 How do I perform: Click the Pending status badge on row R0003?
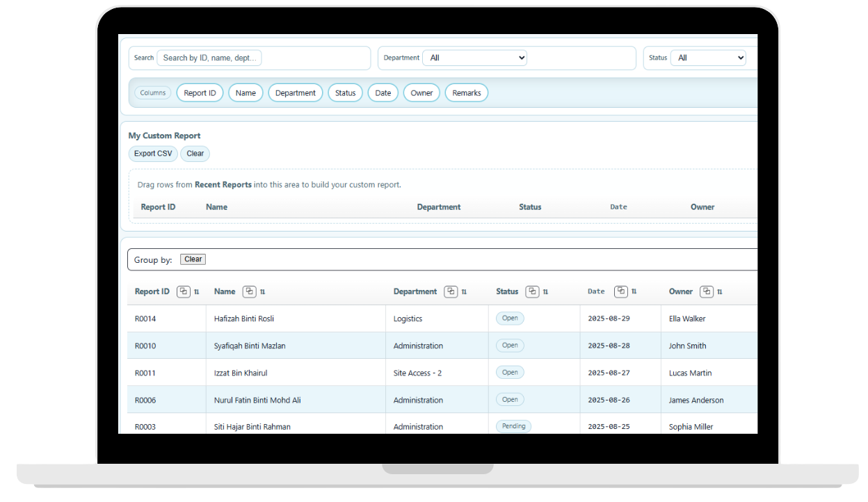click(513, 426)
